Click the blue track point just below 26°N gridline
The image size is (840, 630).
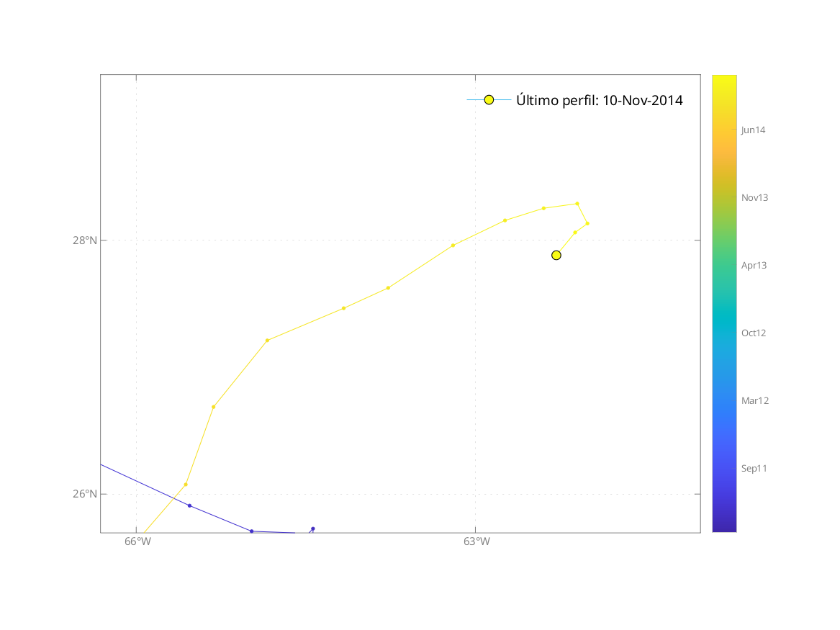pos(189,505)
